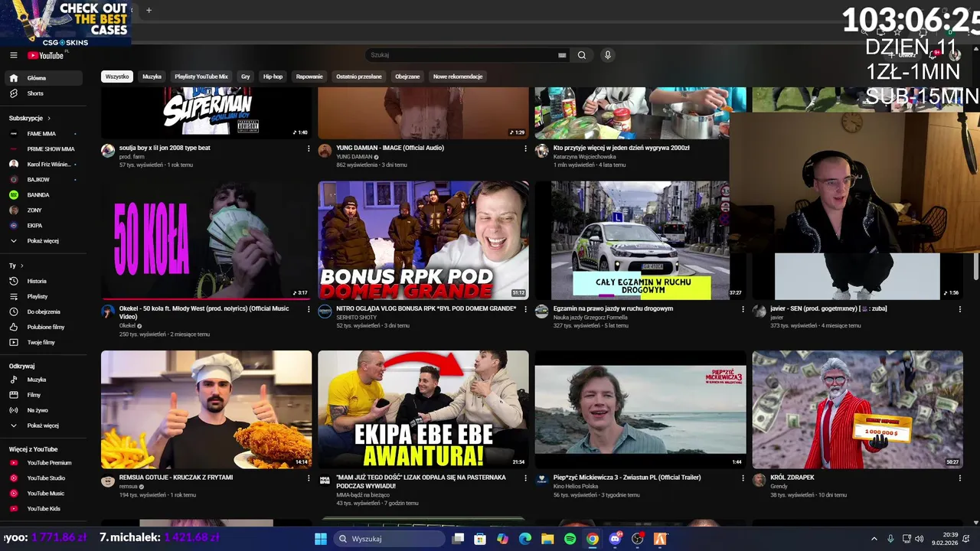Image resolution: width=980 pixels, height=551 pixels.
Task: Open Karol Friz Wiśniewski subscription channel
Action: [44, 165]
